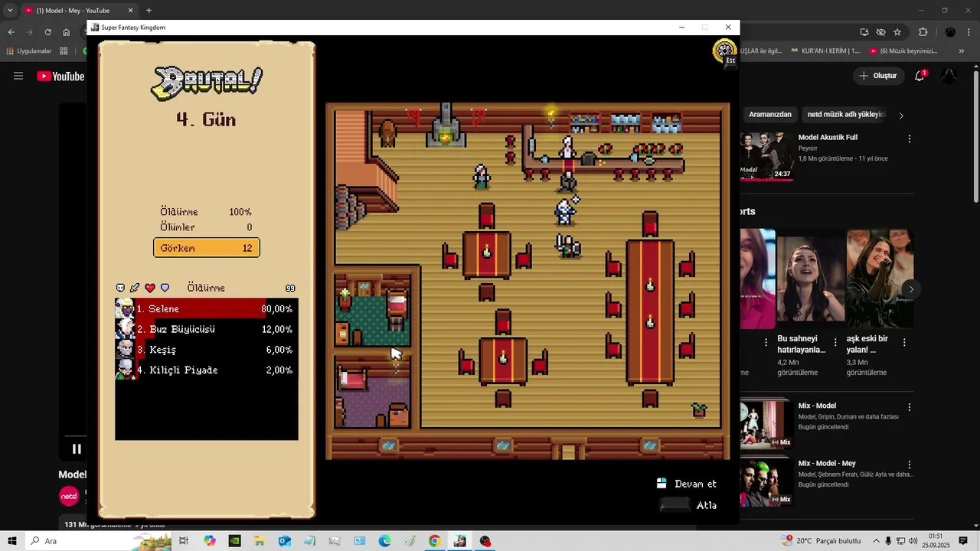
Task: Open the Mix - Model playlist title
Action: [817, 406]
